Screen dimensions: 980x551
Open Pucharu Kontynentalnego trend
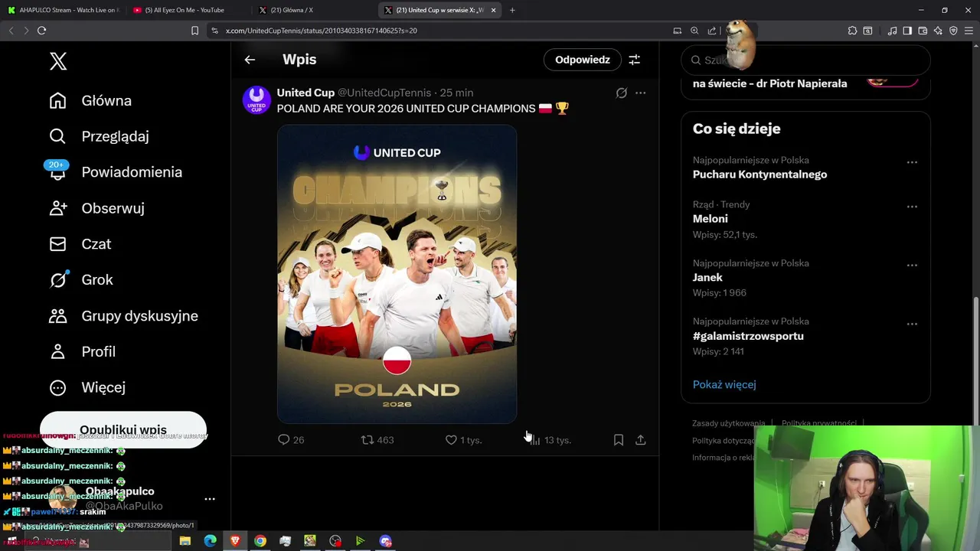click(759, 174)
